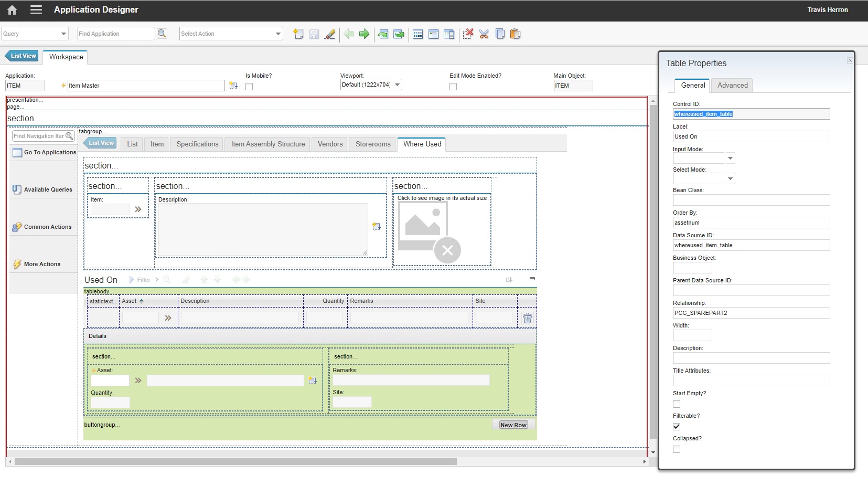Create a new application definition
This screenshot has height=486, width=868.
click(298, 34)
